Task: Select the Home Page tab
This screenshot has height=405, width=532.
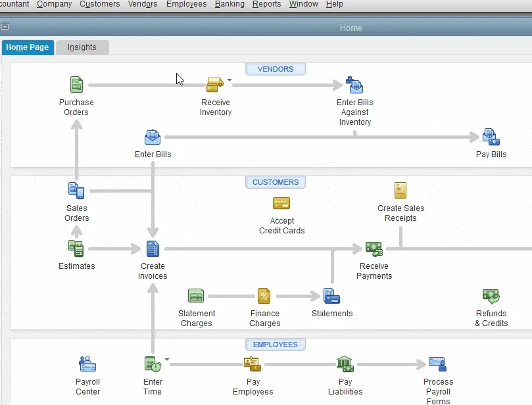Action: tap(28, 47)
